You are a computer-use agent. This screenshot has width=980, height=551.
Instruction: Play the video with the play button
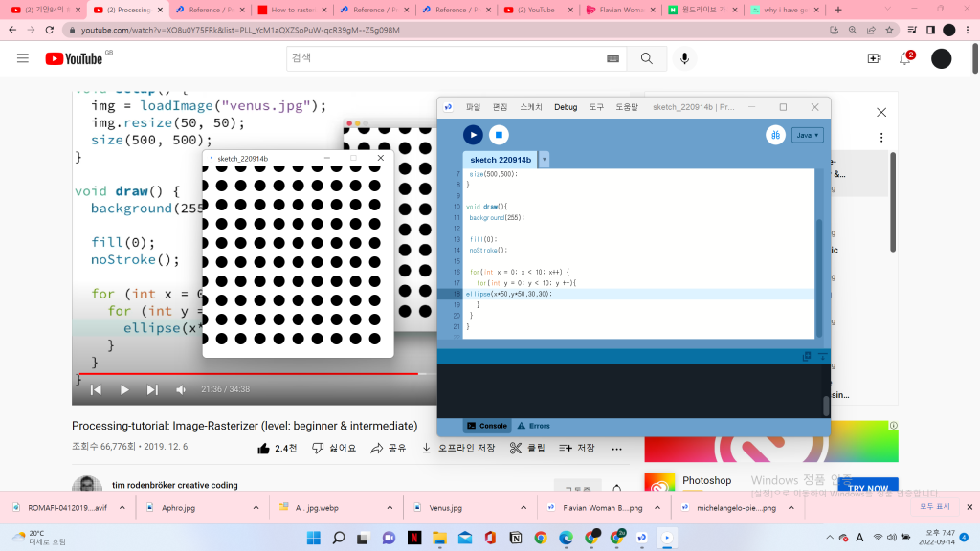click(x=124, y=390)
